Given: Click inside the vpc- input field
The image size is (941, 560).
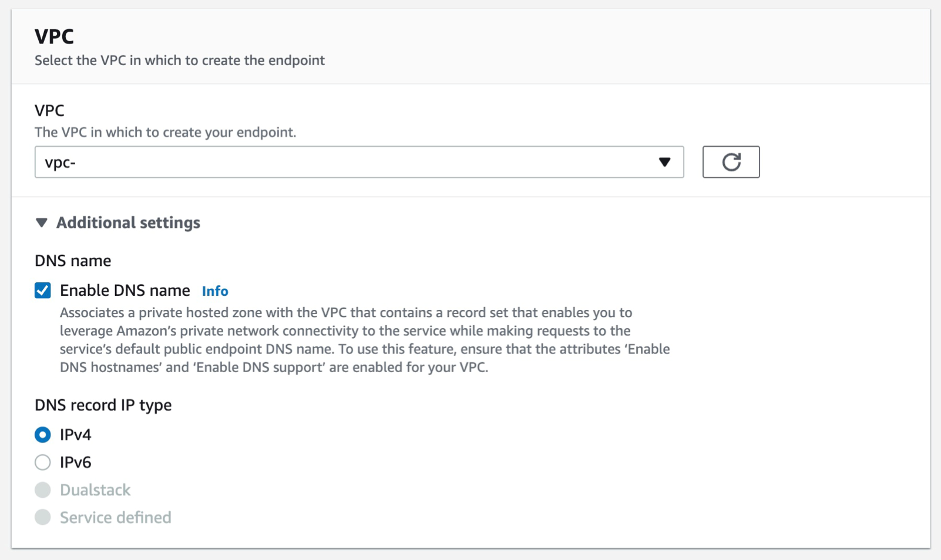Looking at the screenshot, I should pos(235,162).
